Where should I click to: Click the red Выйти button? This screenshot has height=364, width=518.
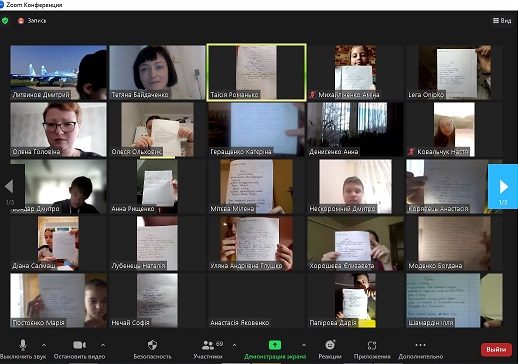496,350
